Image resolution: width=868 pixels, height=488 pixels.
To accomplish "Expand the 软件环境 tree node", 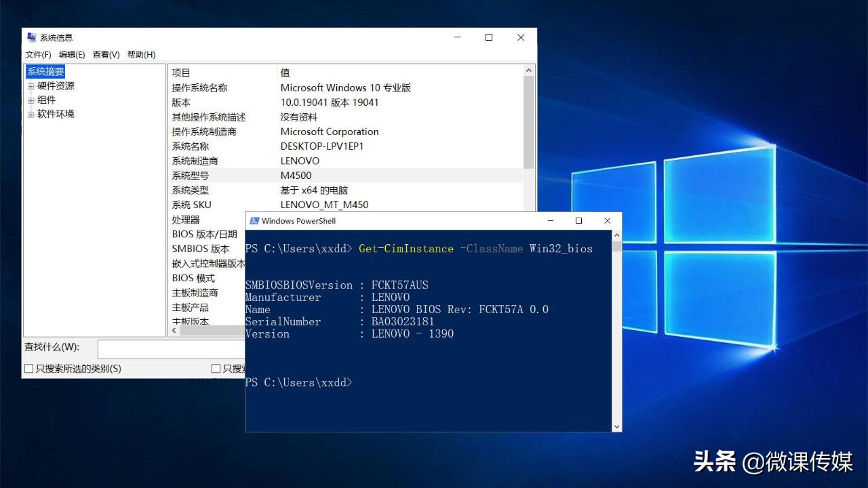I will tap(32, 114).
